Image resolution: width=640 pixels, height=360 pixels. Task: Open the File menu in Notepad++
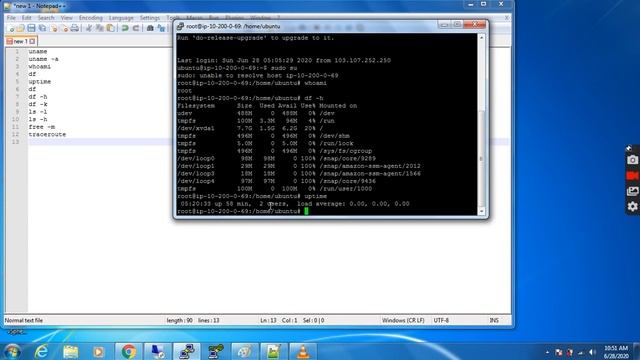coord(11,18)
